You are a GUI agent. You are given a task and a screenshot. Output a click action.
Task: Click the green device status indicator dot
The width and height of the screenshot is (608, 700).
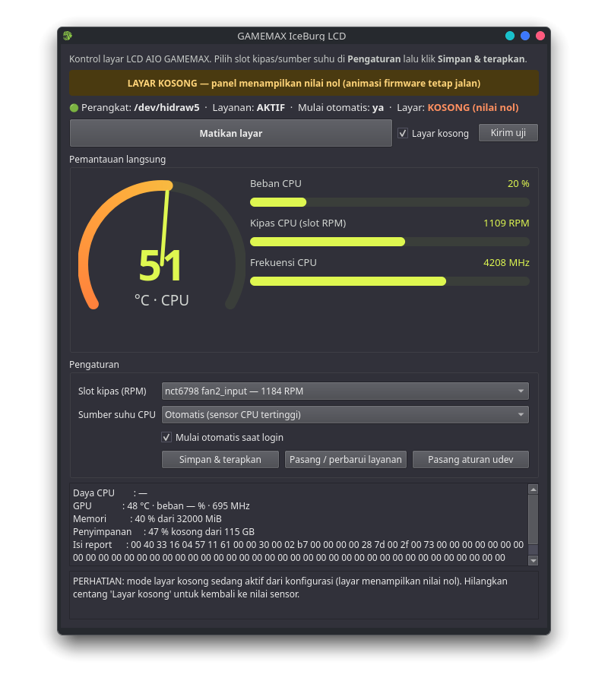74,108
